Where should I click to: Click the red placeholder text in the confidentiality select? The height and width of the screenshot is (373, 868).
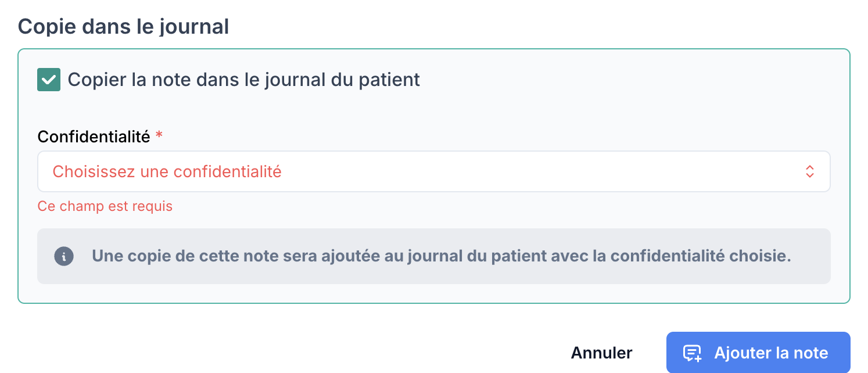[x=167, y=171]
